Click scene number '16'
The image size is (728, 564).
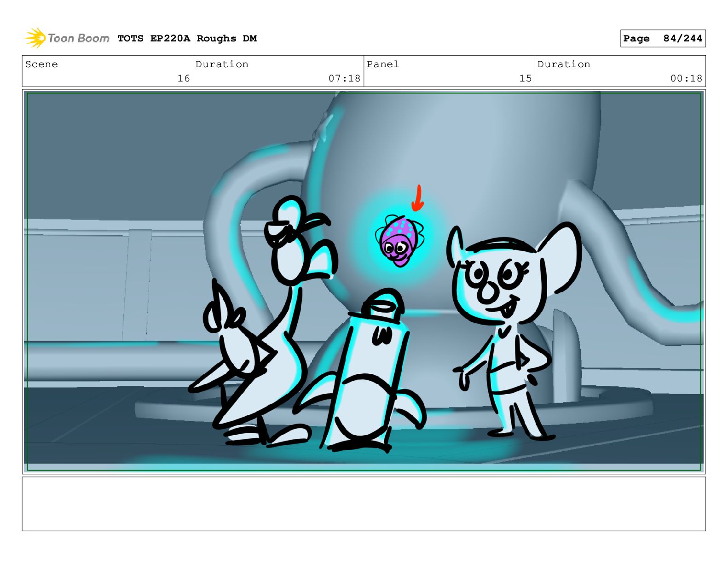[184, 79]
